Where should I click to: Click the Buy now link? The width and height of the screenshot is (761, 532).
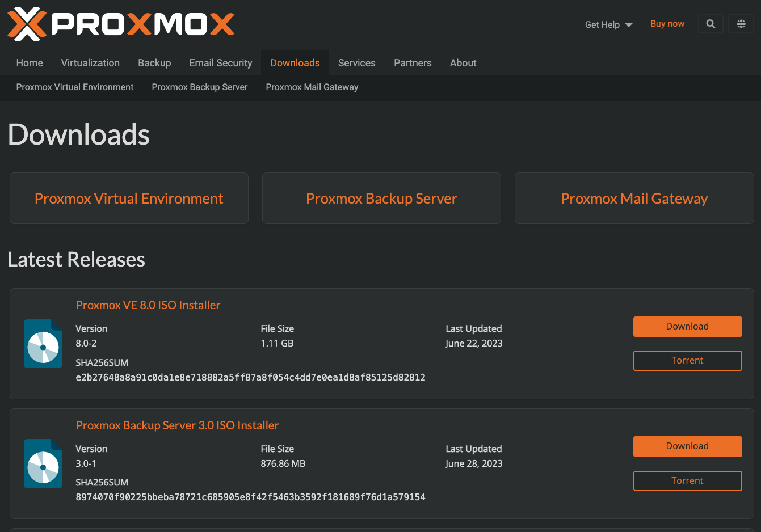(x=667, y=24)
